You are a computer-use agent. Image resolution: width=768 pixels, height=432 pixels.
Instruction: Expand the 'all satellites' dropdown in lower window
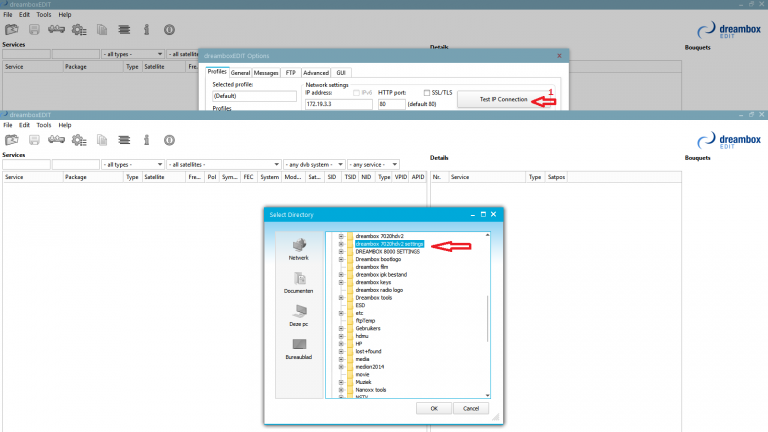coord(222,164)
